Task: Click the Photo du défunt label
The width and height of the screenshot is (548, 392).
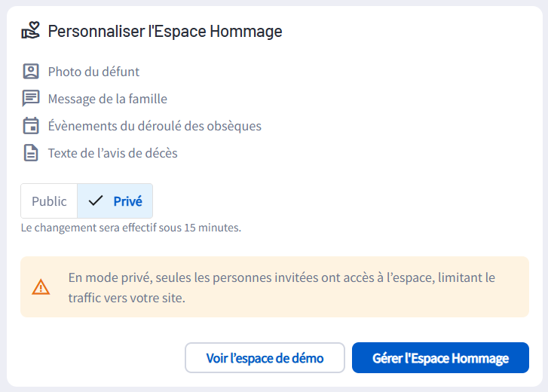Action: 93,72
